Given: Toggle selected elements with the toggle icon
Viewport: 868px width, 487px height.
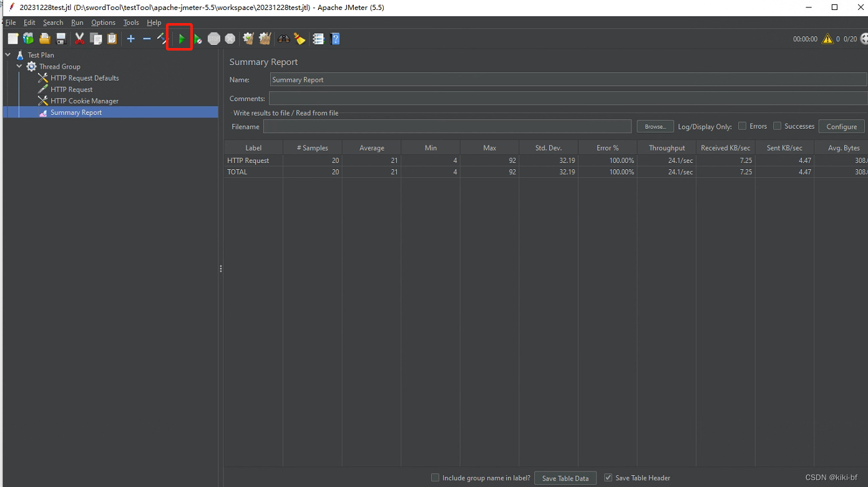Looking at the screenshot, I should point(162,39).
